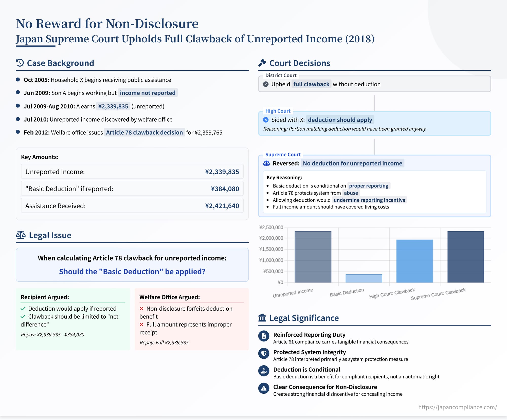
Task: Click 'Repay: ¥2,339,835 - ¥384,080' text
Action: pyautogui.click(x=52, y=335)
